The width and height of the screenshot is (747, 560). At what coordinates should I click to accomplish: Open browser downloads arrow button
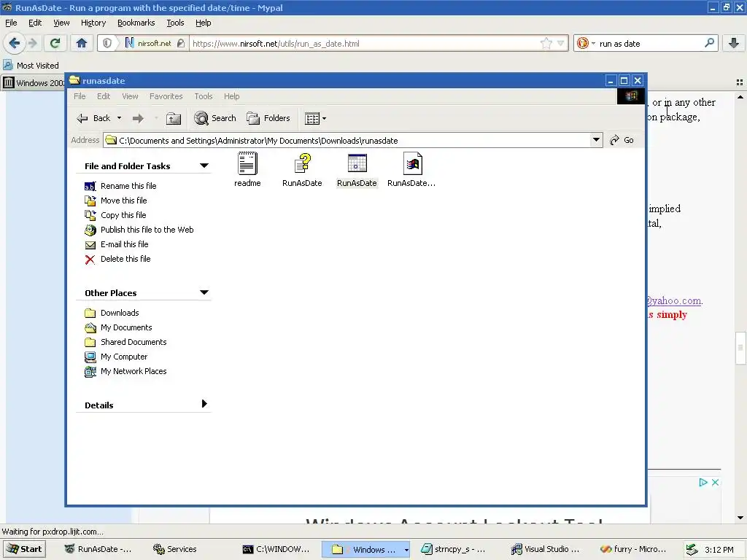(x=734, y=43)
